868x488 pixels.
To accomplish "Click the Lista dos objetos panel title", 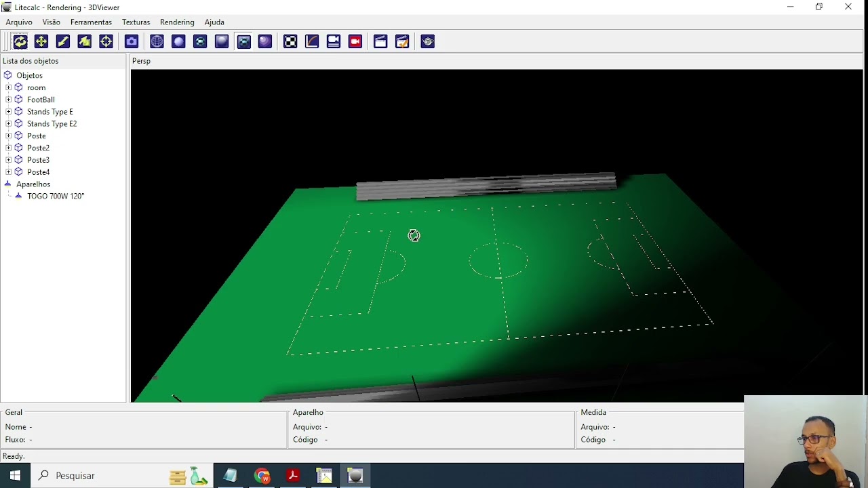I will click(31, 61).
